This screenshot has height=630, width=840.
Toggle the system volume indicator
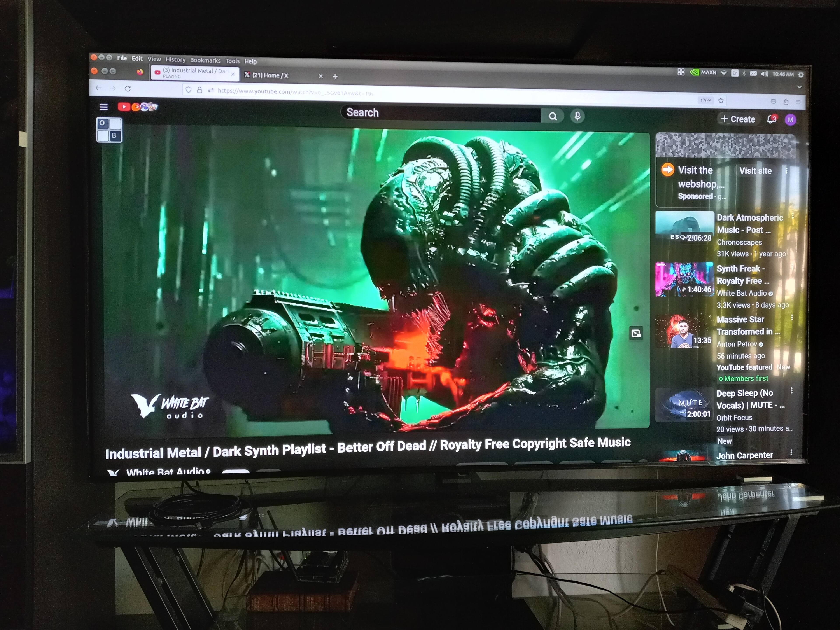764,74
